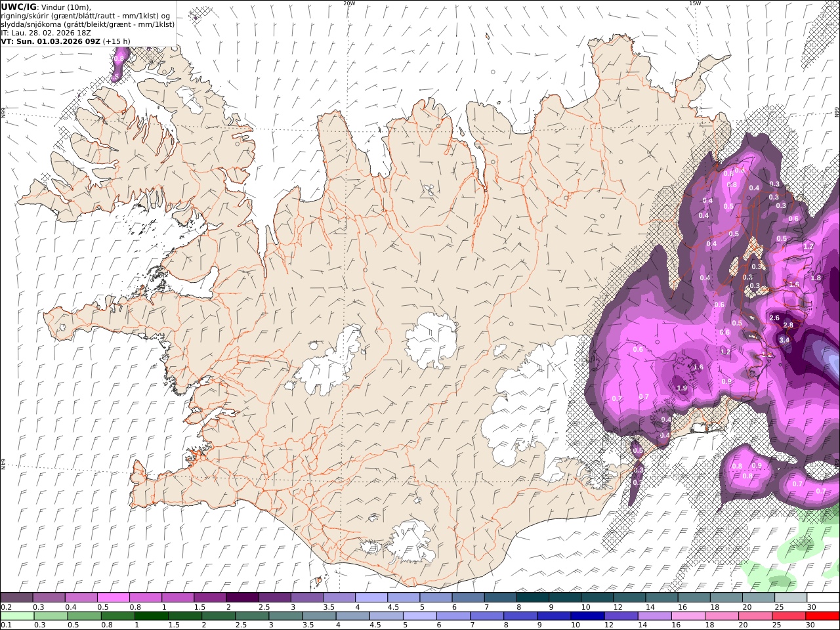
Task: Click the '3.4' precipitation value on the map
Action: pyautogui.click(x=784, y=340)
